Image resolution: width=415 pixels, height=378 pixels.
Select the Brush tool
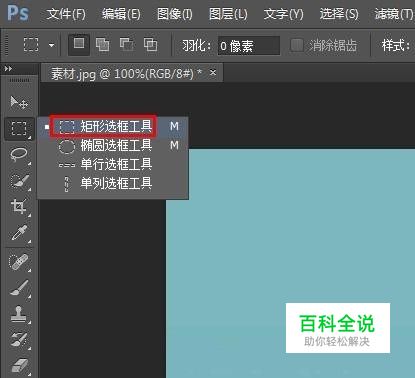point(19,288)
